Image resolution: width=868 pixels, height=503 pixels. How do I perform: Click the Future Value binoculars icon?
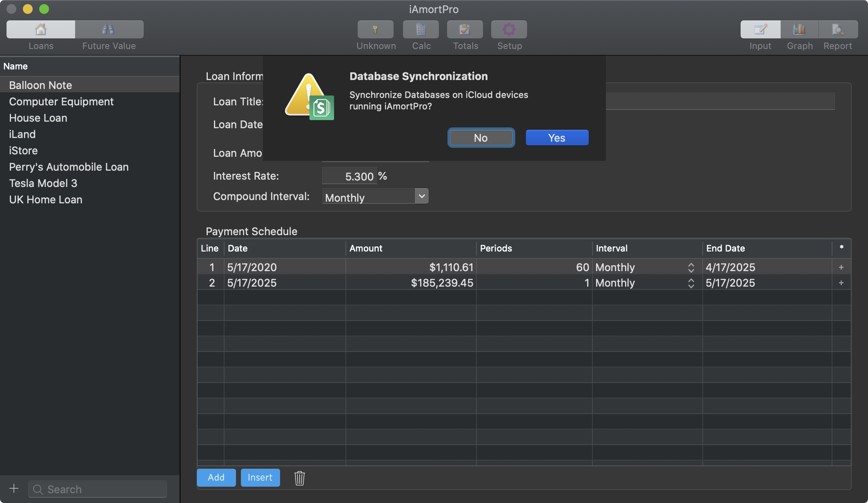[x=109, y=29]
